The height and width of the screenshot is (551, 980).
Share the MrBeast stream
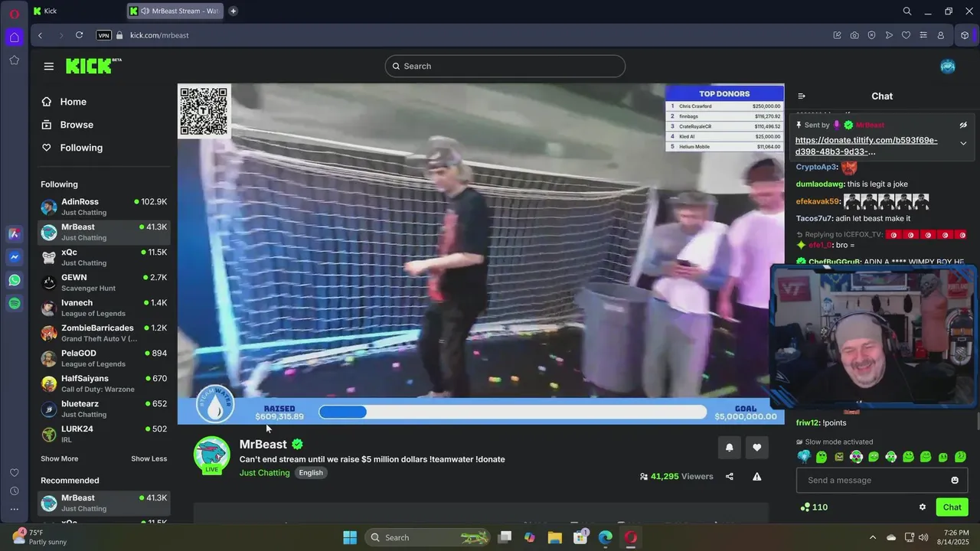[x=730, y=476]
